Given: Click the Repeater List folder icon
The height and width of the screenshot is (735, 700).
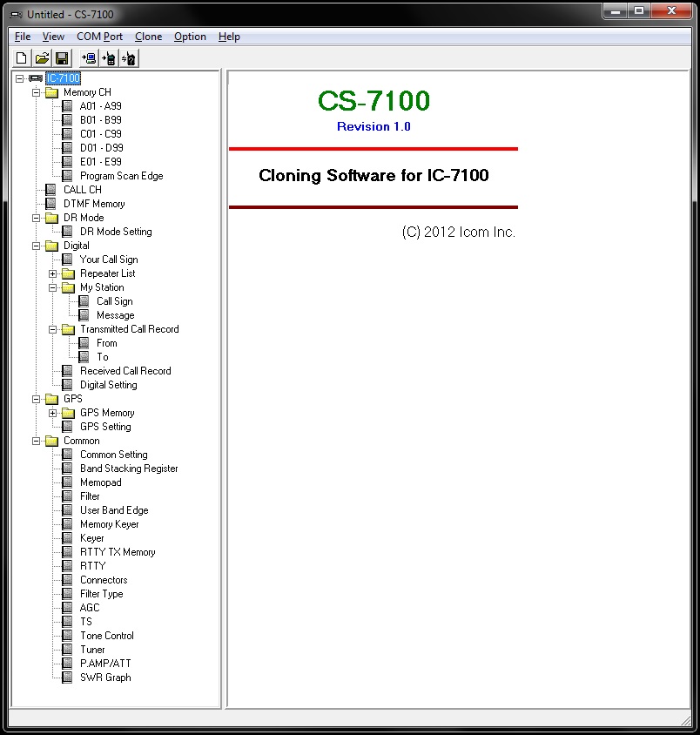Looking at the screenshot, I should click(x=69, y=273).
